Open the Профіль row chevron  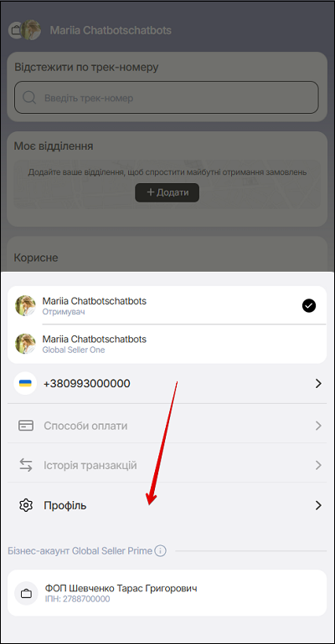click(318, 505)
